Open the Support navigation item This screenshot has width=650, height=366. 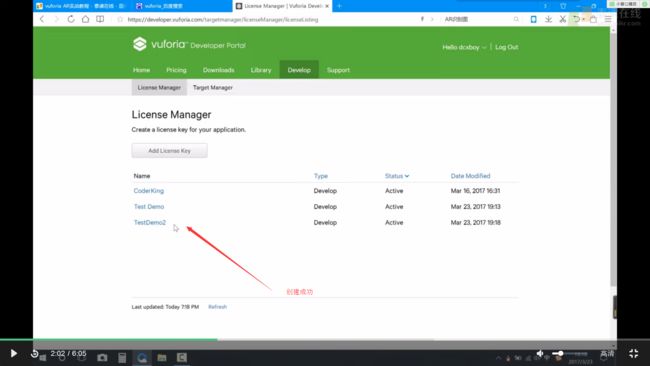[338, 70]
